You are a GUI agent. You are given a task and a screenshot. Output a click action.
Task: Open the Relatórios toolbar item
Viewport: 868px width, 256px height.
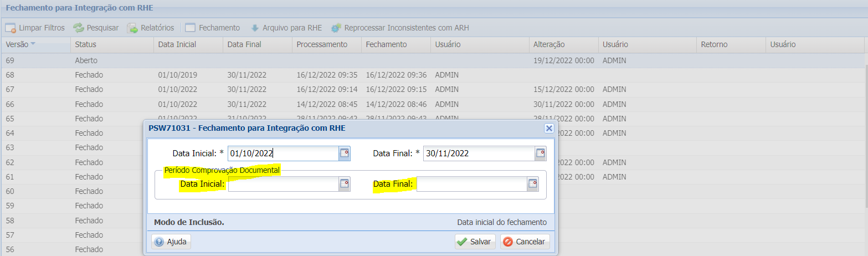click(151, 28)
